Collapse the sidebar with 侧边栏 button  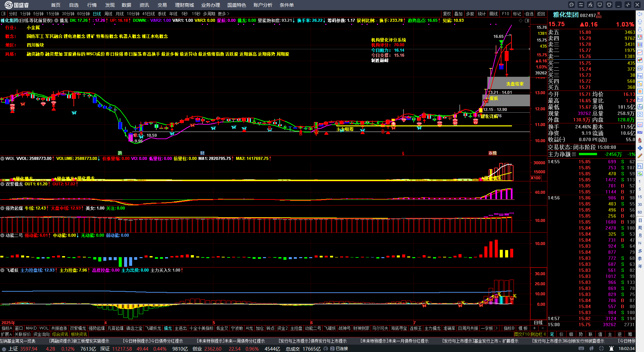[539, 334]
